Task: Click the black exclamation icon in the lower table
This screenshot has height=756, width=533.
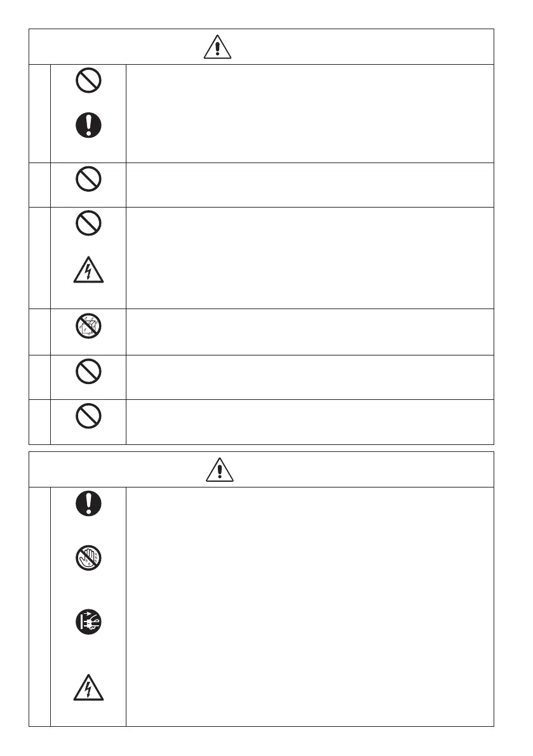Action: point(88,503)
